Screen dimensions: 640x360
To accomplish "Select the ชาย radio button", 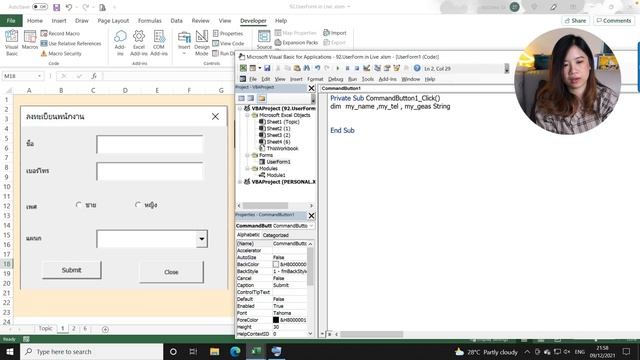I will (x=79, y=204).
